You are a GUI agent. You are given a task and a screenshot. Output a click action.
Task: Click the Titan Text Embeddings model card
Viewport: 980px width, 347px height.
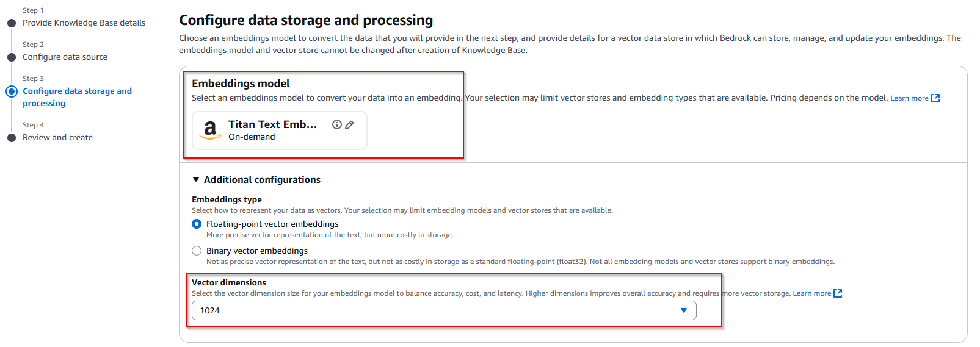[280, 131]
